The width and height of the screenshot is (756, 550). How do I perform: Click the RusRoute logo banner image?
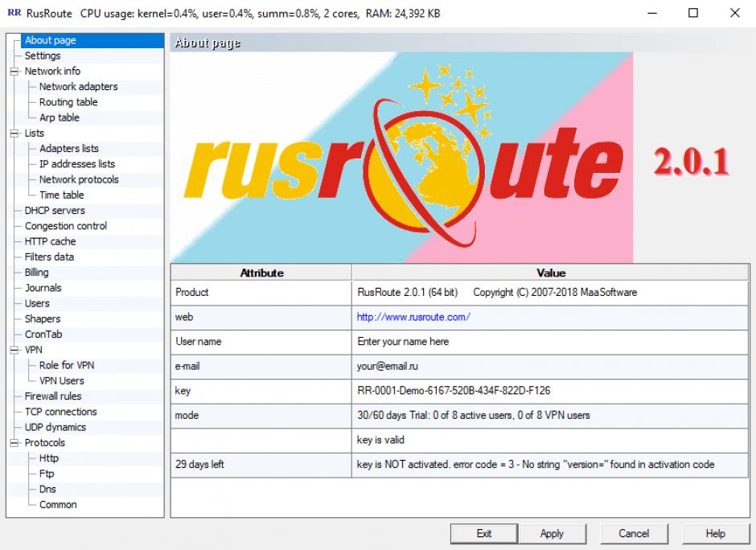point(401,158)
